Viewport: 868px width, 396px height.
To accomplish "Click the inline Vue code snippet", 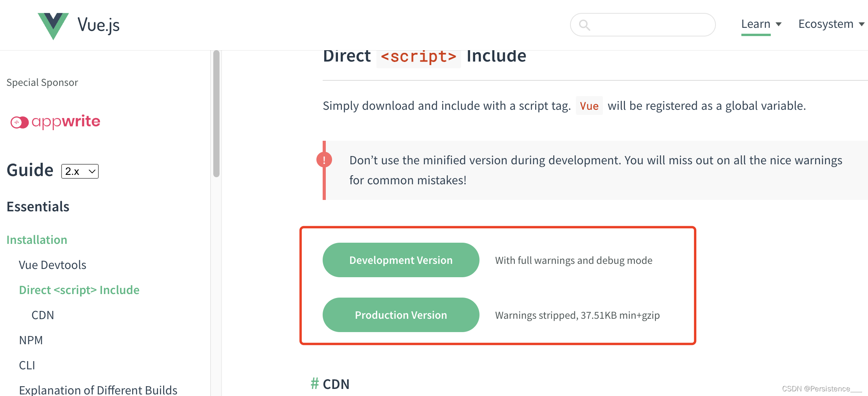I will coord(589,106).
